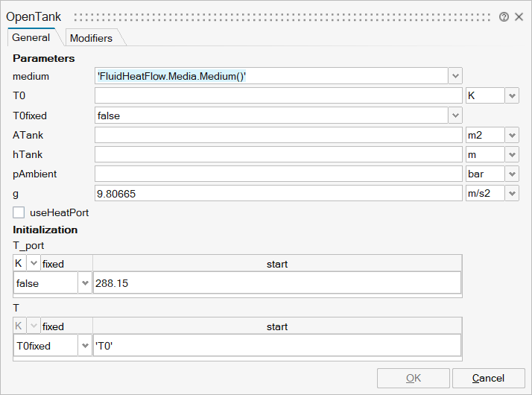Open the pAmbient bar unit dropdown
The width and height of the screenshot is (532, 395).
coord(512,174)
